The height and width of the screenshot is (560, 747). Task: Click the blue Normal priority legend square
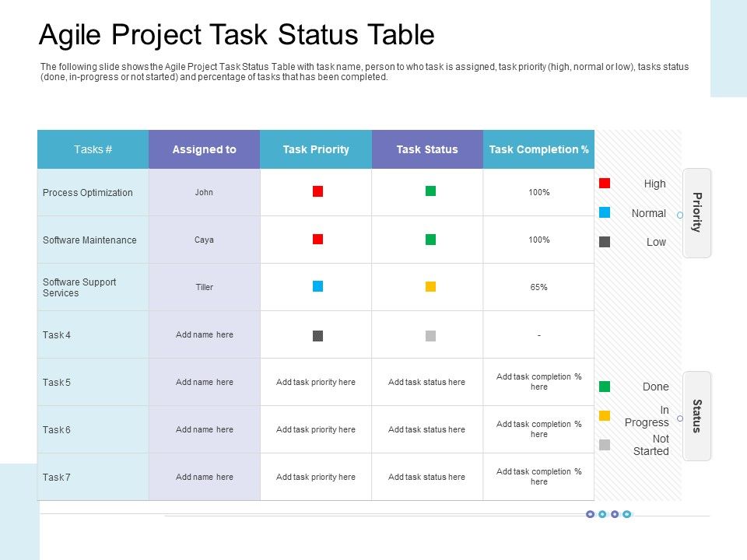tap(605, 212)
